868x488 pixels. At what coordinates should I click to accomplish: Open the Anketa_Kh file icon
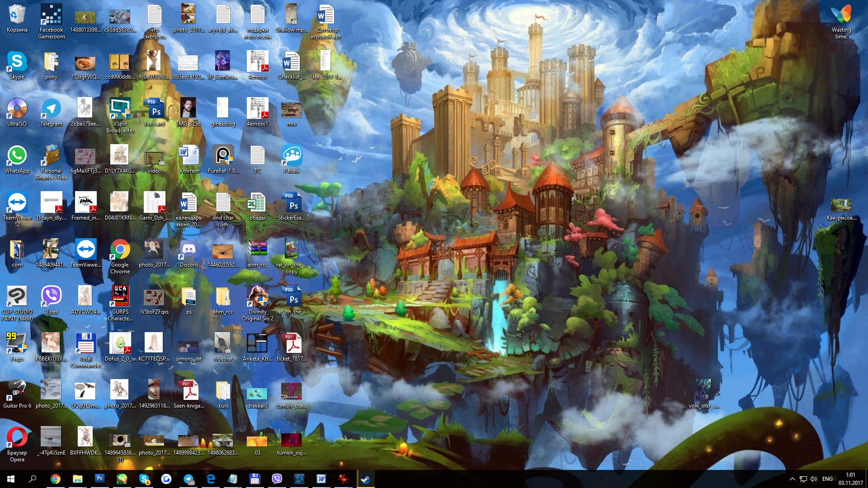click(257, 348)
